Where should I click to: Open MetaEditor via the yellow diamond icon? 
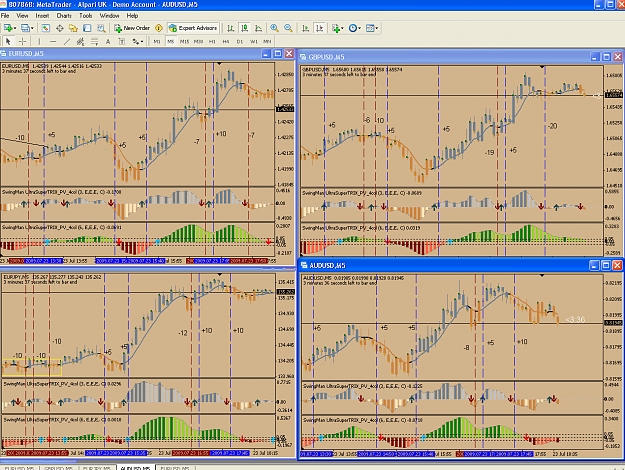point(159,28)
